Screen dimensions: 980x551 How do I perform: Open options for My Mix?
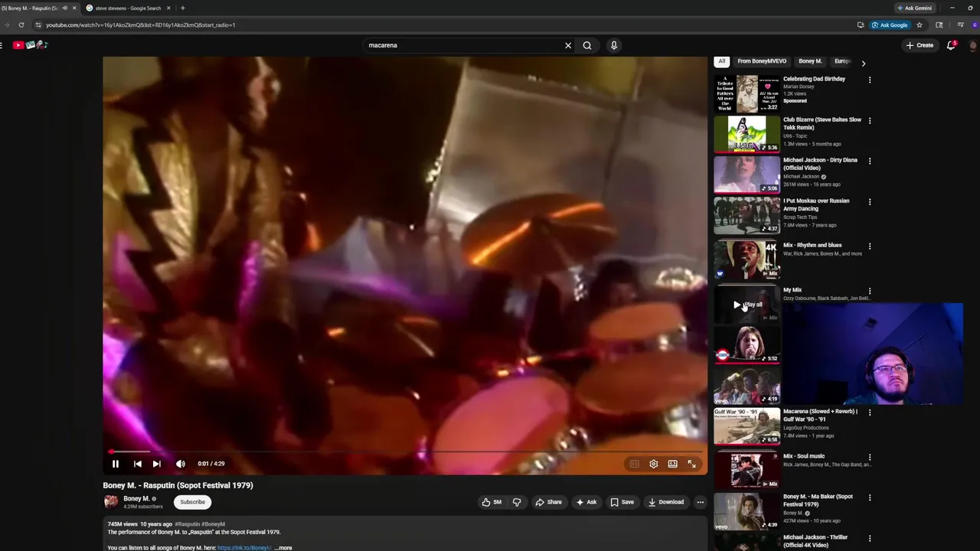tap(870, 291)
